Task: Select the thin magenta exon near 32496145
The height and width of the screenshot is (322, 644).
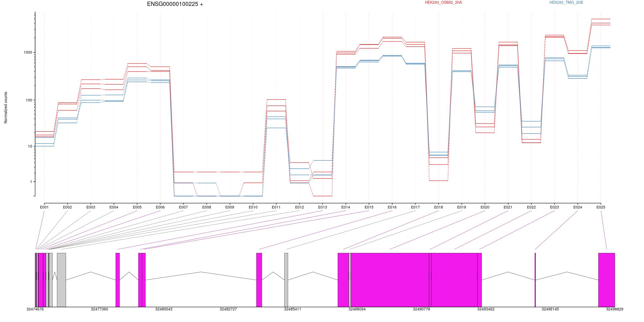Action: click(x=535, y=280)
